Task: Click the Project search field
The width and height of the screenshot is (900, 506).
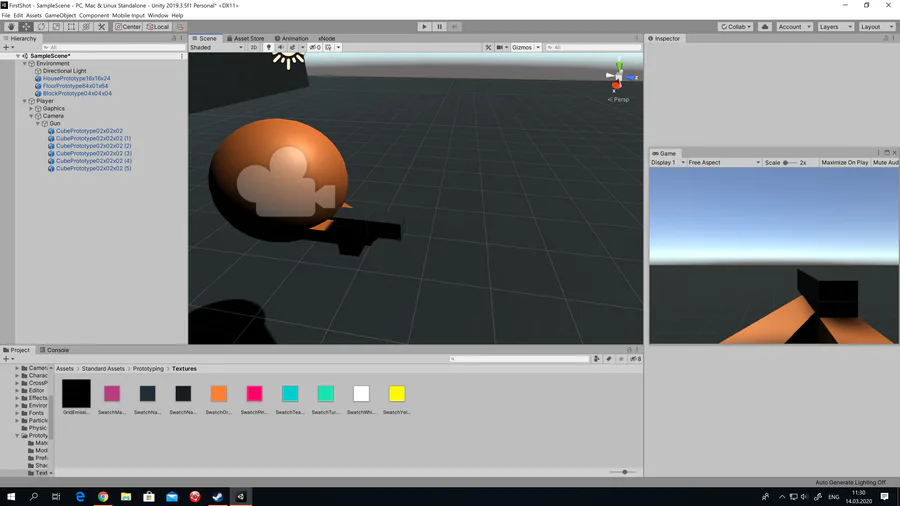Action: click(x=519, y=359)
